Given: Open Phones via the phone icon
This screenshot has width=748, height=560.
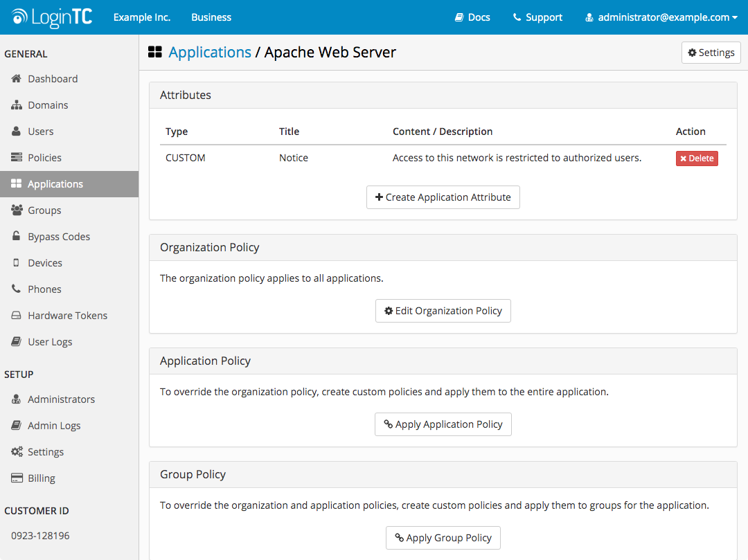Looking at the screenshot, I should (16, 289).
